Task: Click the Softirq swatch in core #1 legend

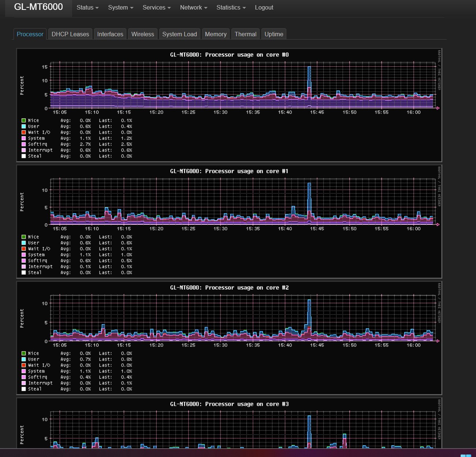Action: coord(23,261)
